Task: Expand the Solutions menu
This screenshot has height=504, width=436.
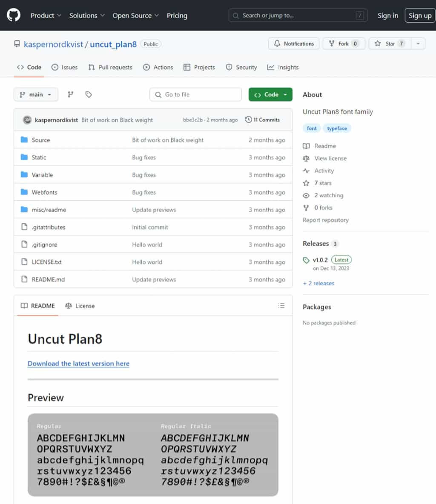Action: pyautogui.click(x=87, y=15)
